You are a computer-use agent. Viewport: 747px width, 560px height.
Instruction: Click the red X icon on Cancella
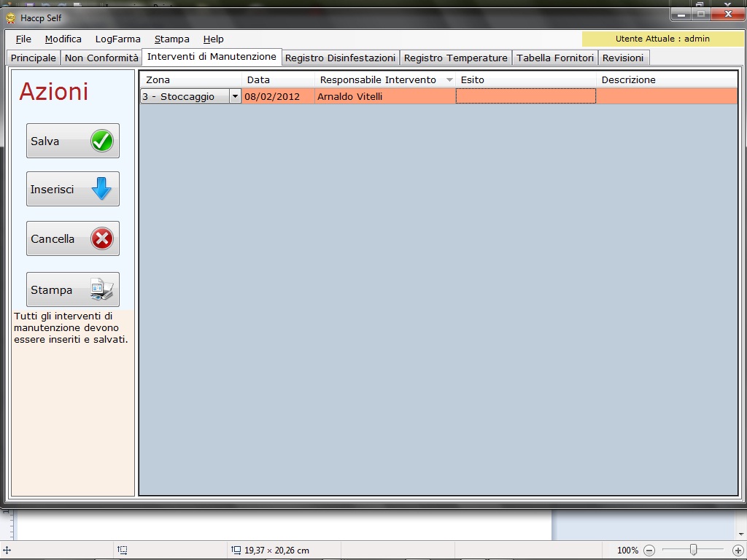pos(102,238)
